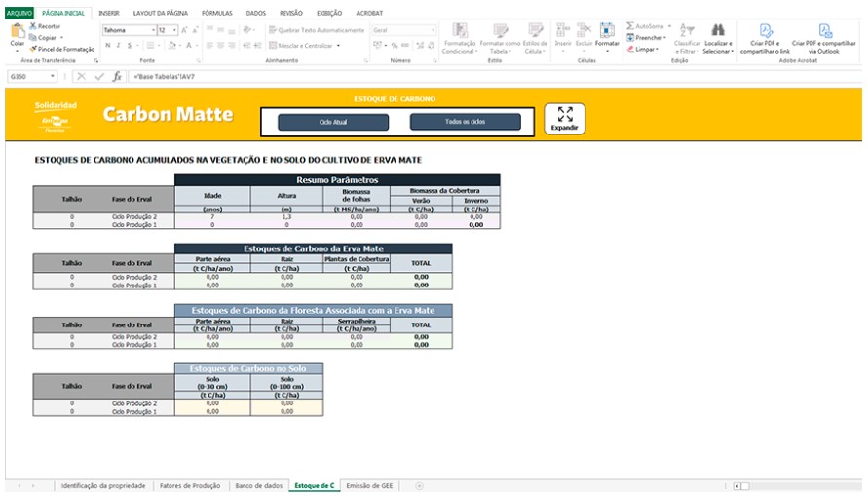Click the align left icon

pyautogui.click(x=209, y=46)
